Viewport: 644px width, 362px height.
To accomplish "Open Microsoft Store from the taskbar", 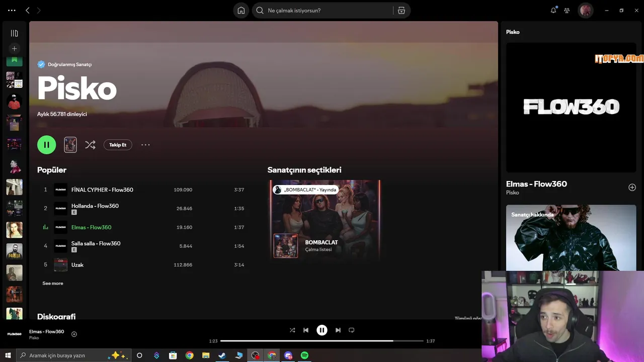I will click(x=173, y=355).
